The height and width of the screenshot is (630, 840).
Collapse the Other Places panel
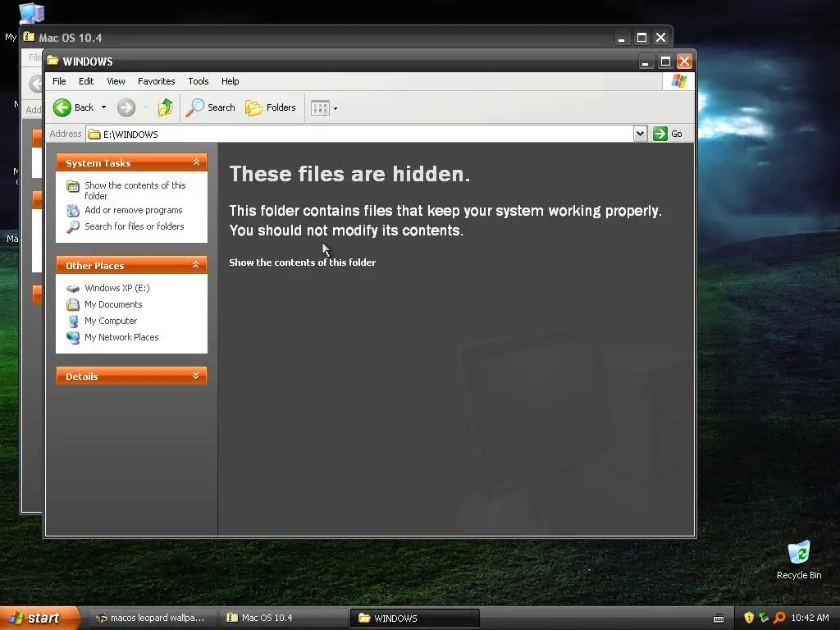pos(195,265)
